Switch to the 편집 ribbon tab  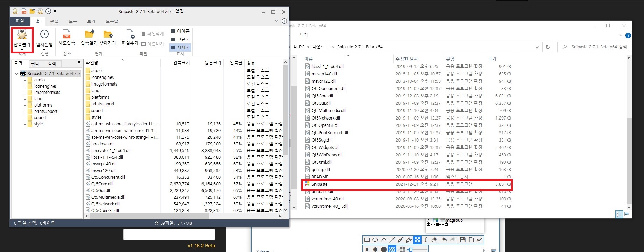click(54, 21)
